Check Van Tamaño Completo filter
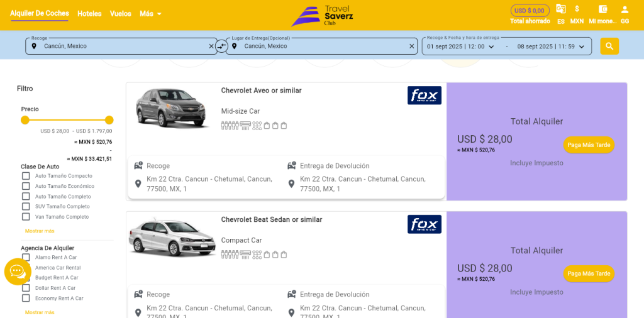The height and width of the screenshot is (318, 644). click(x=26, y=217)
